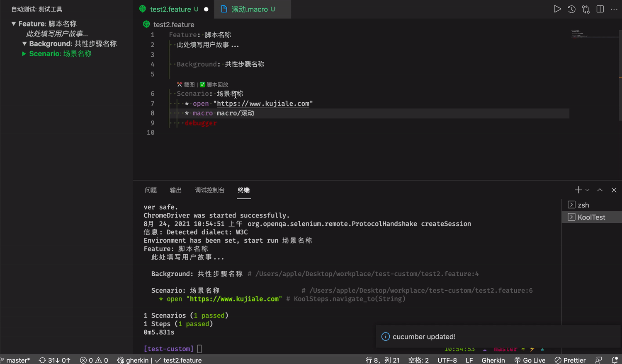The width and height of the screenshot is (622, 364).
Task: Change file encoding UTF-8
Action: (447, 360)
